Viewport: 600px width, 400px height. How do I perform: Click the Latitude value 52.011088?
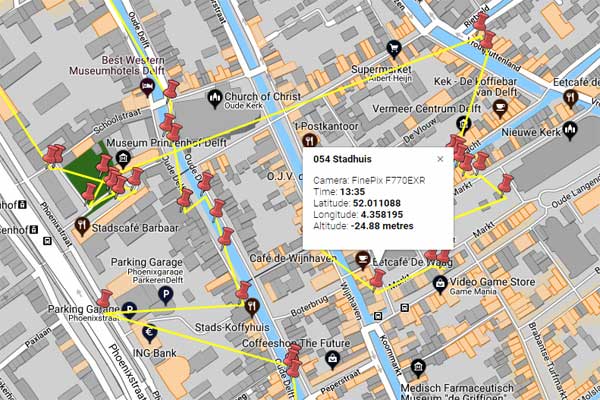(x=377, y=203)
